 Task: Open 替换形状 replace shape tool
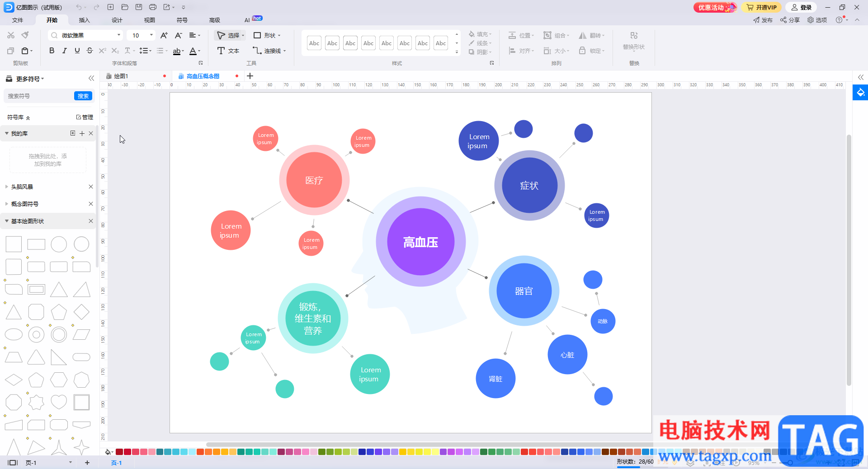click(634, 41)
